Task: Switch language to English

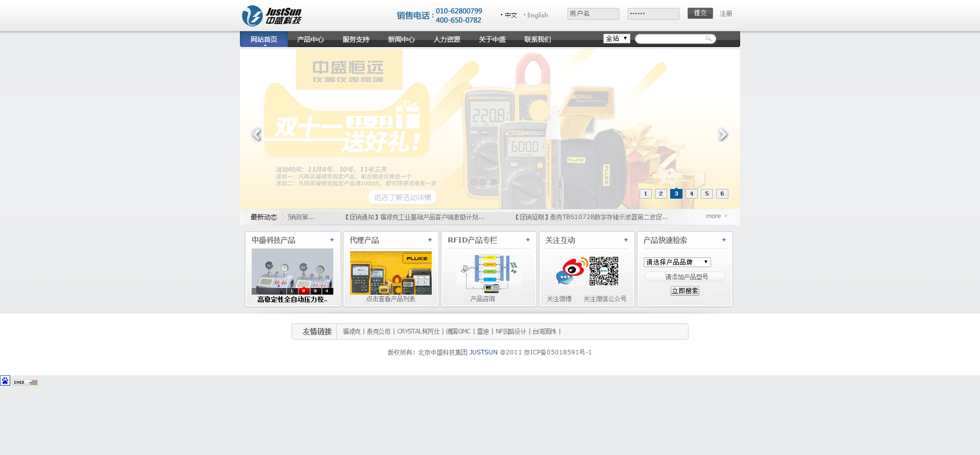Action: pos(537,15)
